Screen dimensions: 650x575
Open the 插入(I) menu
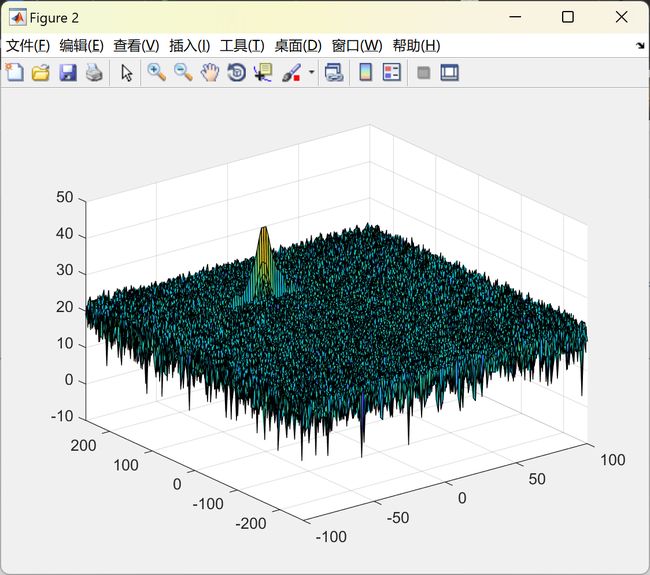(190, 46)
